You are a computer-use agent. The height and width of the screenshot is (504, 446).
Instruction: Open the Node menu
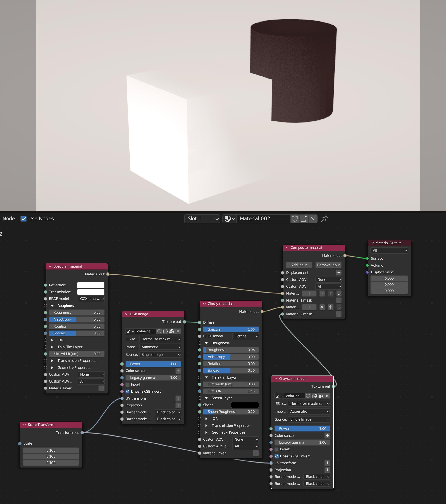[x=9, y=219]
